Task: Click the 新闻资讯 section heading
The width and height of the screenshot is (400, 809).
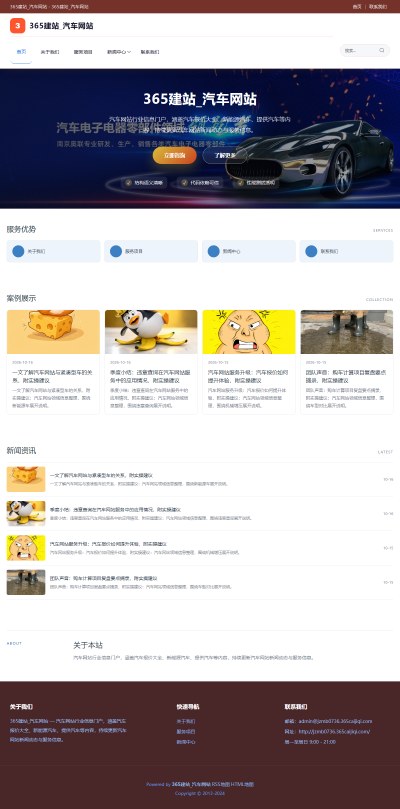Action: click(21, 450)
